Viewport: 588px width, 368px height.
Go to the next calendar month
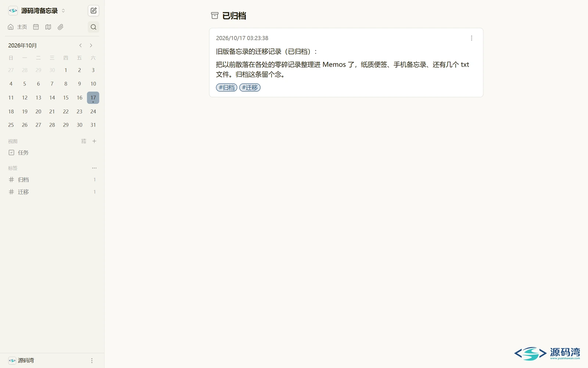[x=91, y=45]
